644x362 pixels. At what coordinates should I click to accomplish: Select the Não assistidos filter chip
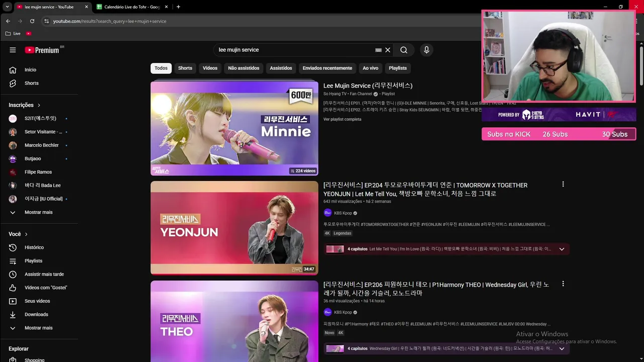244,68
